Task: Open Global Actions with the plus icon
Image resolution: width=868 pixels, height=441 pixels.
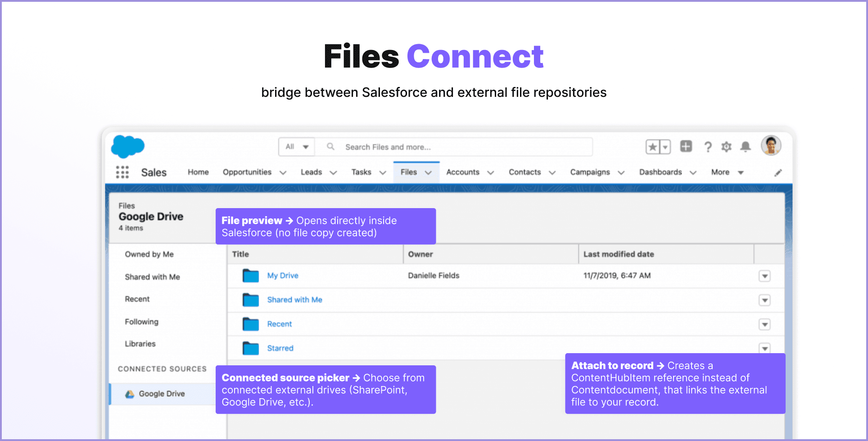Action: click(x=686, y=146)
